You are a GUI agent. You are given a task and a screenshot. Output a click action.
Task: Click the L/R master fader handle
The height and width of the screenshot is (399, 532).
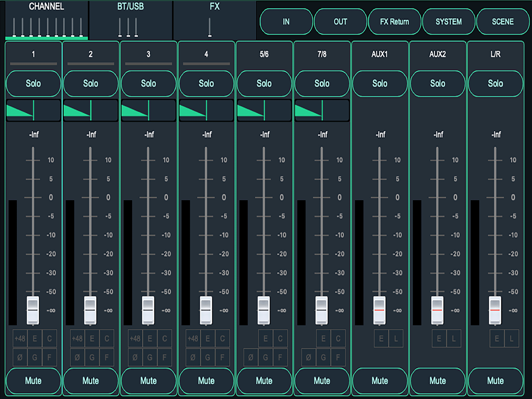pyautogui.click(x=495, y=310)
